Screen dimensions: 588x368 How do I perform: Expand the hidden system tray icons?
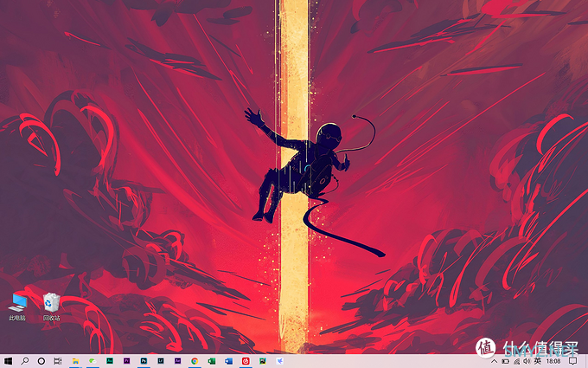495,362
